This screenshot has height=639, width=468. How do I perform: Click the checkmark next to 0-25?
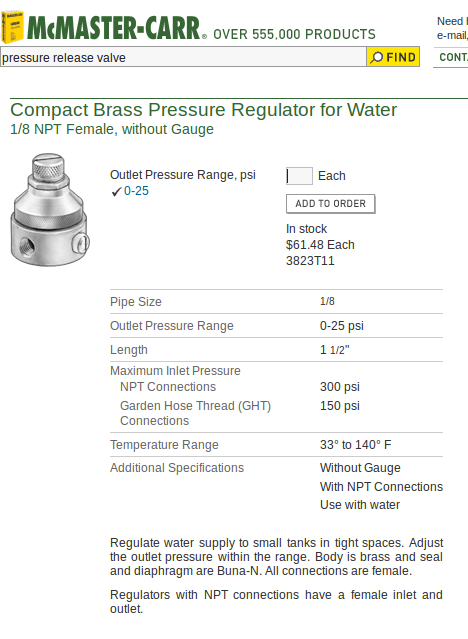coord(116,191)
